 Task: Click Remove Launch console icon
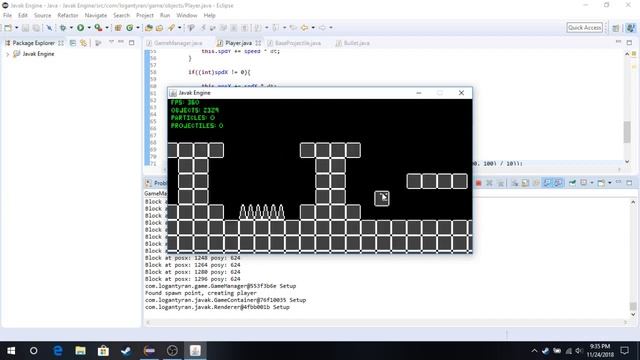click(x=489, y=183)
